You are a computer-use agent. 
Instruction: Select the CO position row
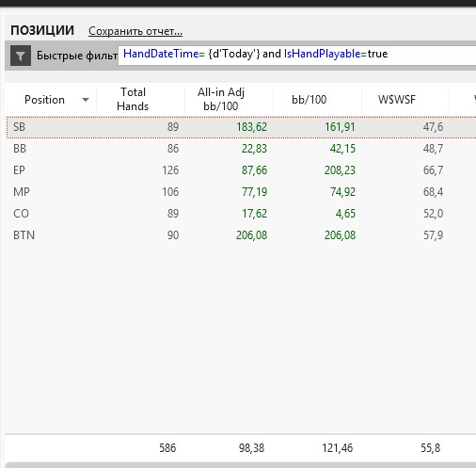point(241,214)
